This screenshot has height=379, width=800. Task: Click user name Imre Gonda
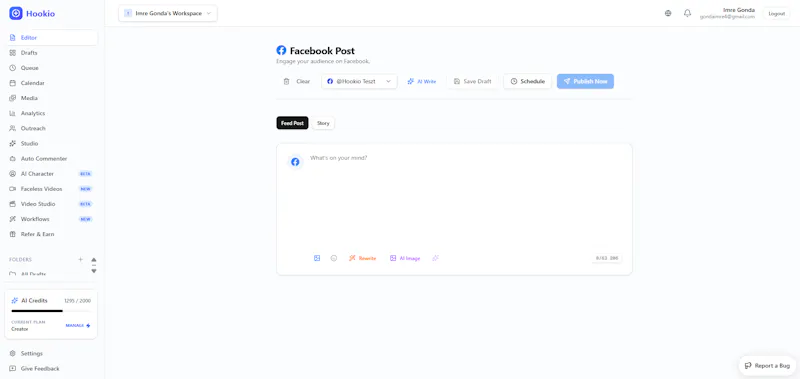[x=739, y=10]
